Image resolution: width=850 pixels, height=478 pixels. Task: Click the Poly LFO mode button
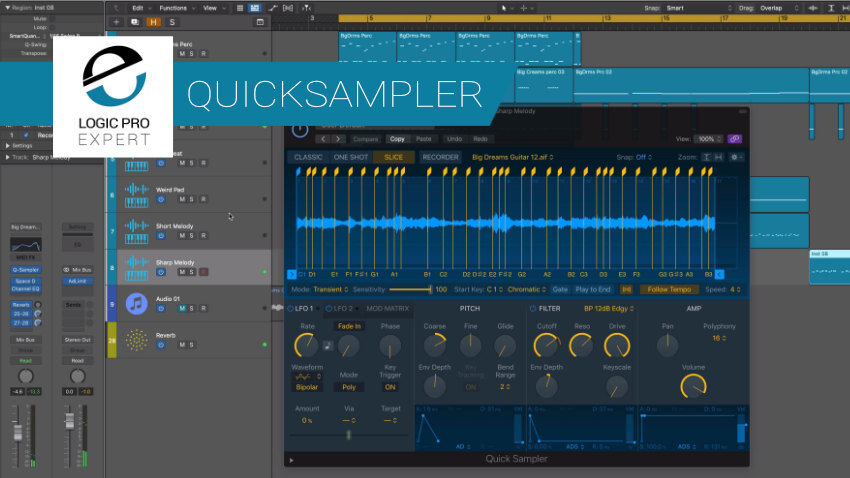349,387
